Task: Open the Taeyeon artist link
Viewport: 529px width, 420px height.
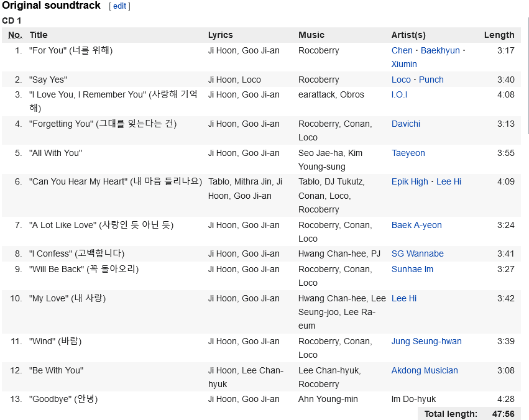Action: pos(408,153)
